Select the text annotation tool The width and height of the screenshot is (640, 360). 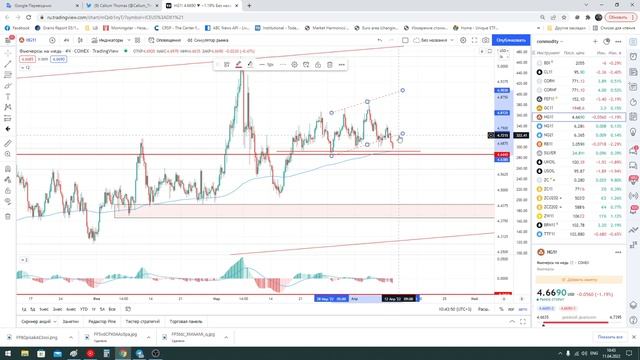tap(8, 97)
